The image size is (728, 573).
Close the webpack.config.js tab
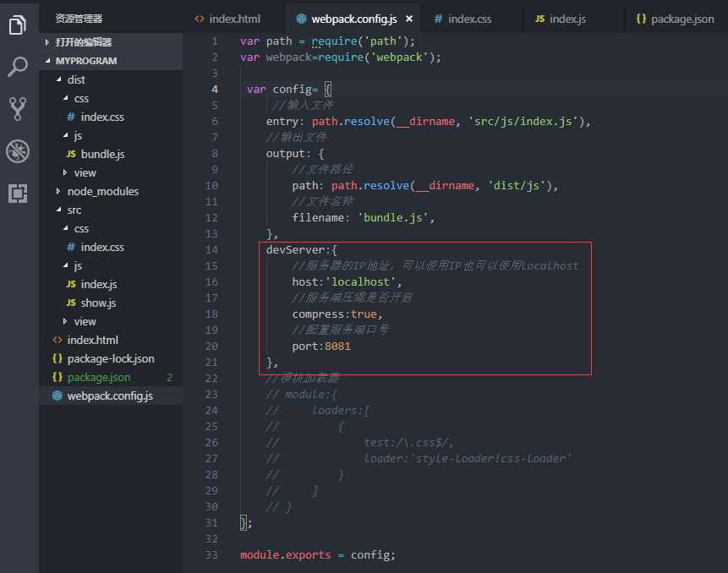[x=409, y=19]
